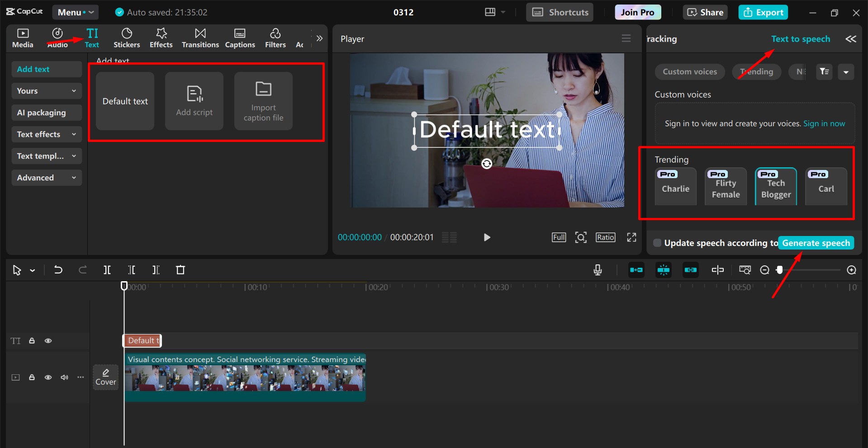Open the Stickers panel
The height and width of the screenshot is (448, 868).
[127, 38]
